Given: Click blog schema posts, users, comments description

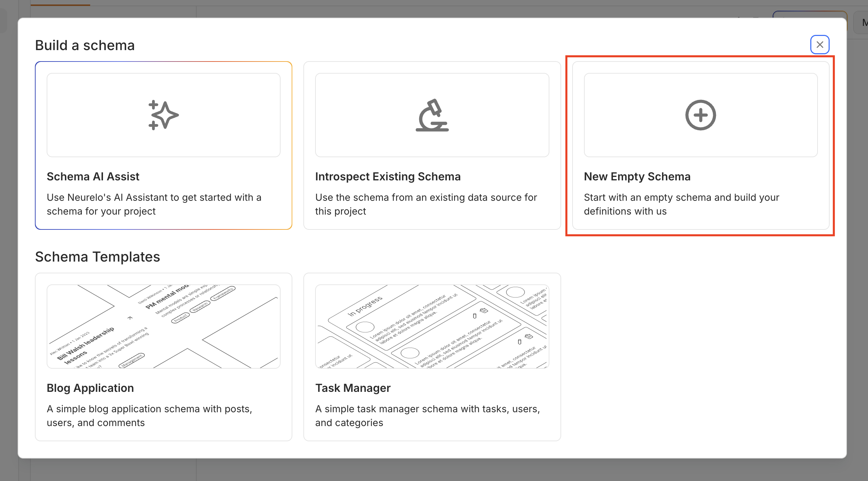Looking at the screenshot, I should pos(149,416).
